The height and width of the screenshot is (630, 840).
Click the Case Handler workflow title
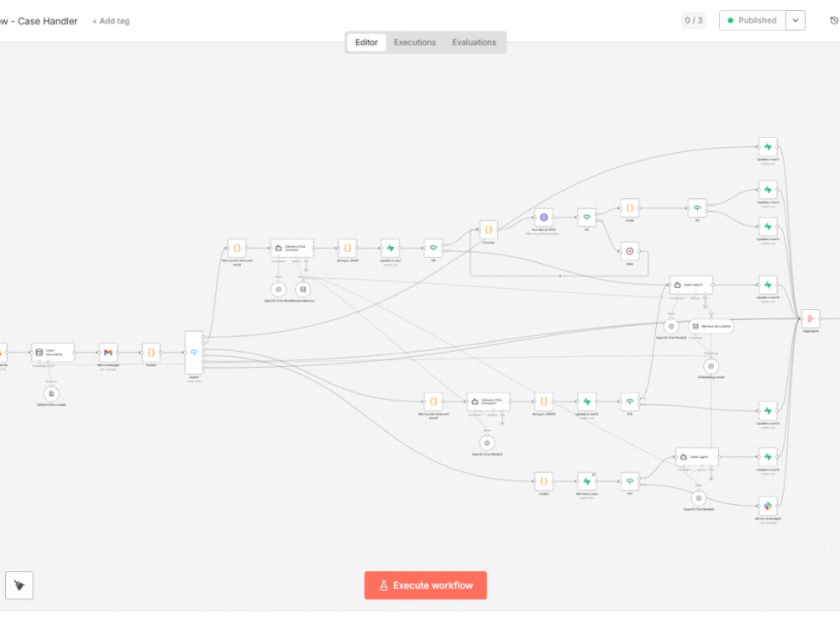pyautogui.click(x=40, y=21)
